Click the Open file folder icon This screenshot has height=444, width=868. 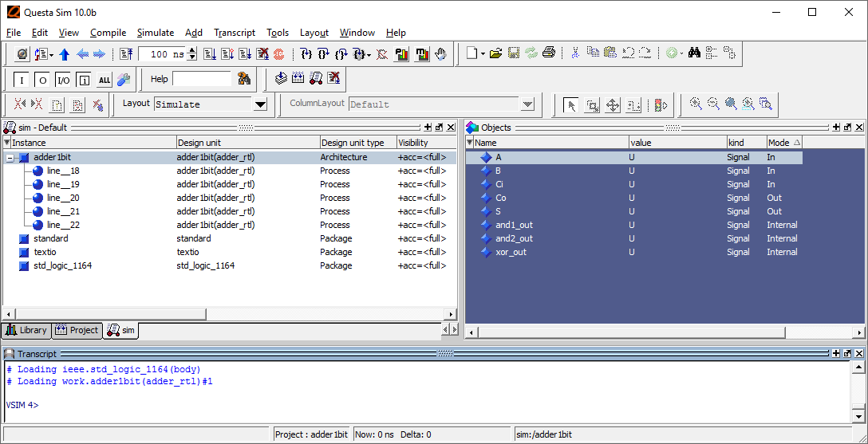click(x=496, y=53)
